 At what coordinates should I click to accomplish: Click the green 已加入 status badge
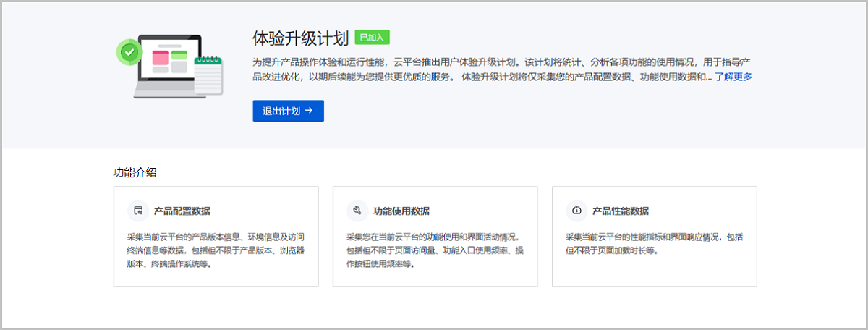pos(373,38)
